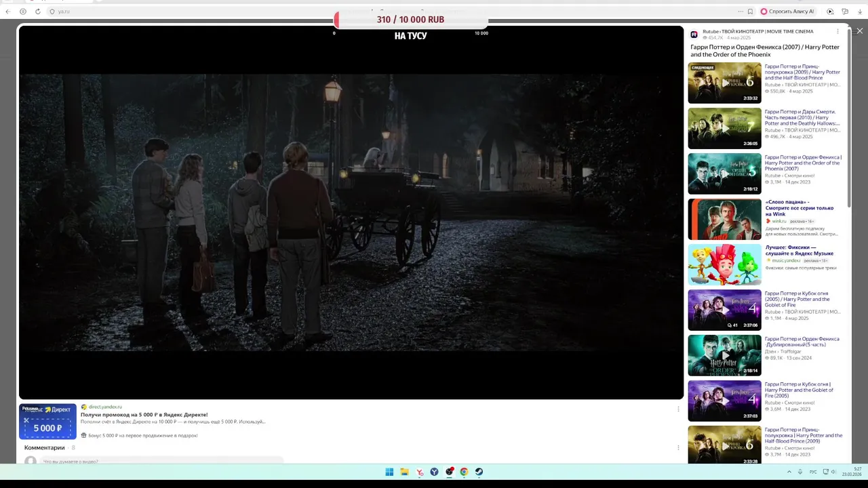Screen dimensions: 868x488
Task: Click the Комментарии heading
Action: point(45,447)
